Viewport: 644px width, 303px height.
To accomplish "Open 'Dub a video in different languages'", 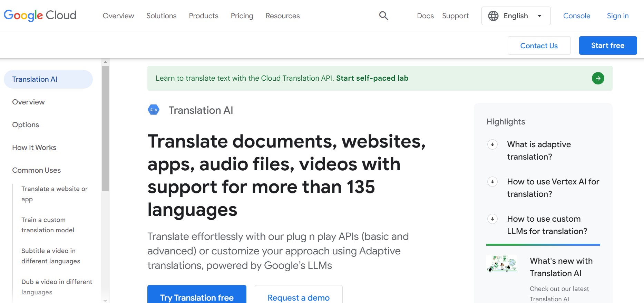I will [x=57, y=287].
